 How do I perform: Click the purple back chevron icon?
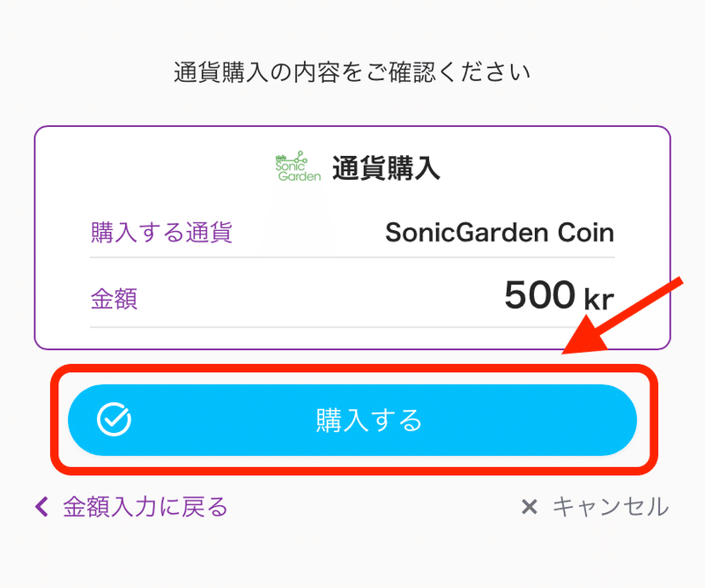pyautogui.click(x=41, y=507)
